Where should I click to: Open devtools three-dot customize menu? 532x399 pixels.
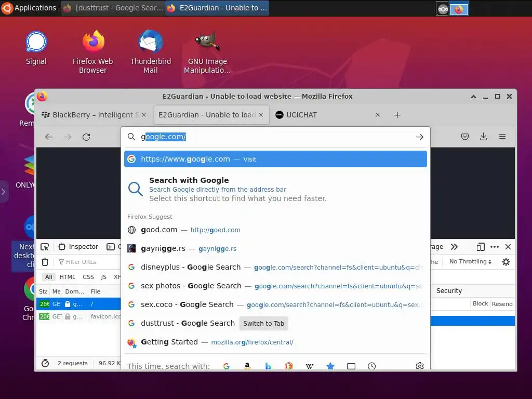495,247
